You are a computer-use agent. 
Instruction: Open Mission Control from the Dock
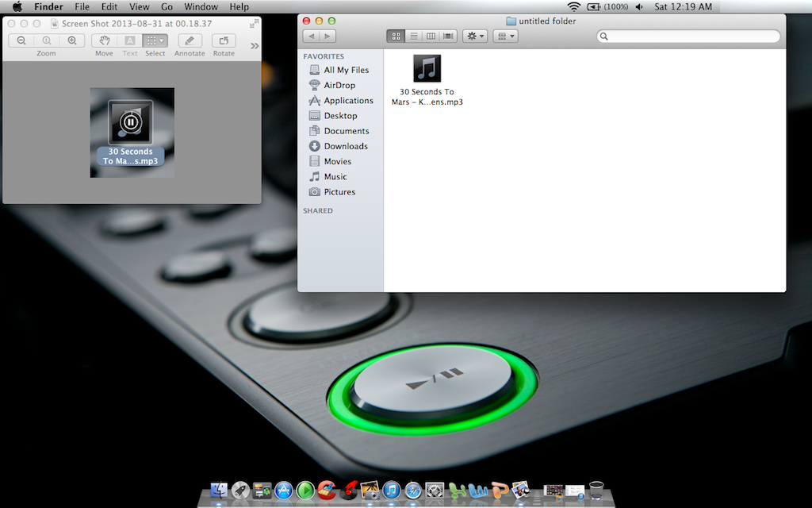tap(262, 490)
